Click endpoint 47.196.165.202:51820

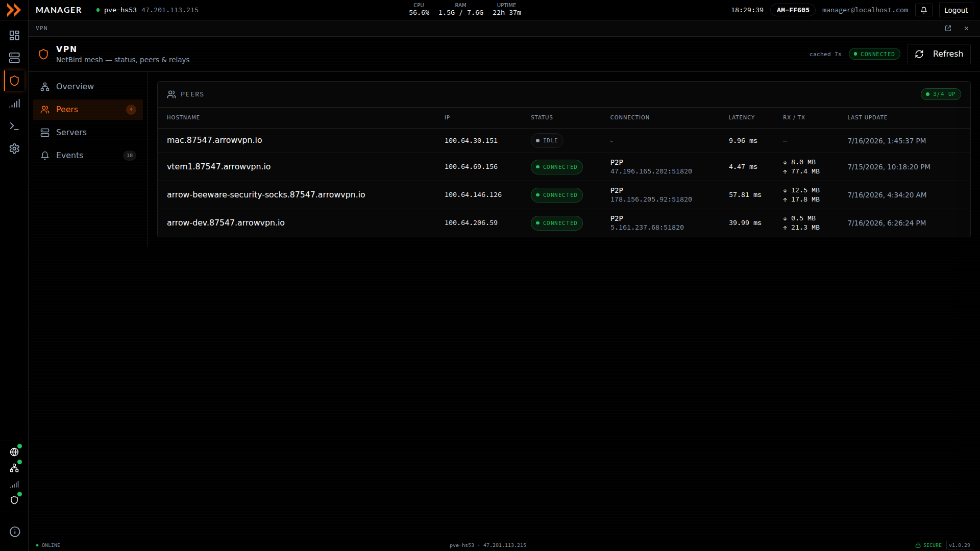pyautogui.click(x=651, y=171)
